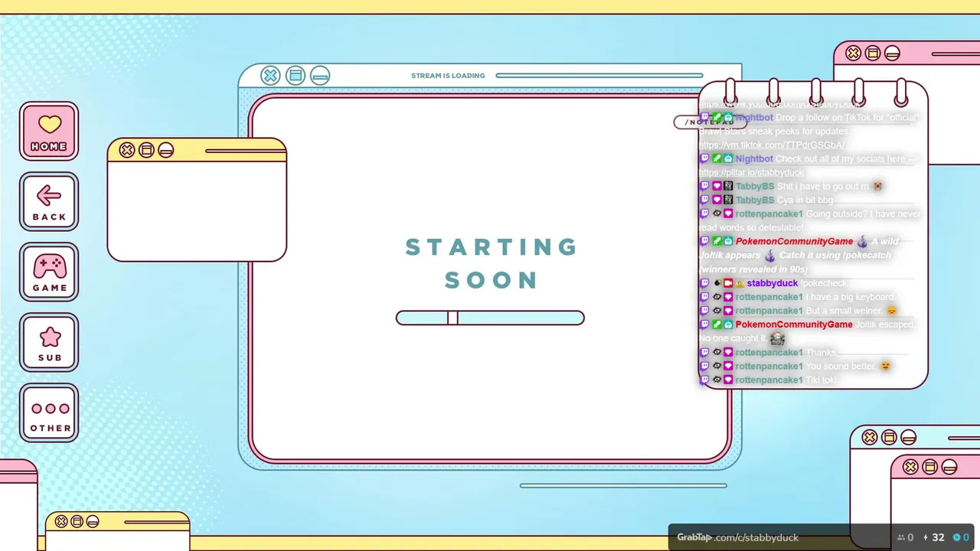This screenshot has height=551, width=980.
Task: Open the pillar.io/stabbyduck link
Action: (x=751, y=173)
